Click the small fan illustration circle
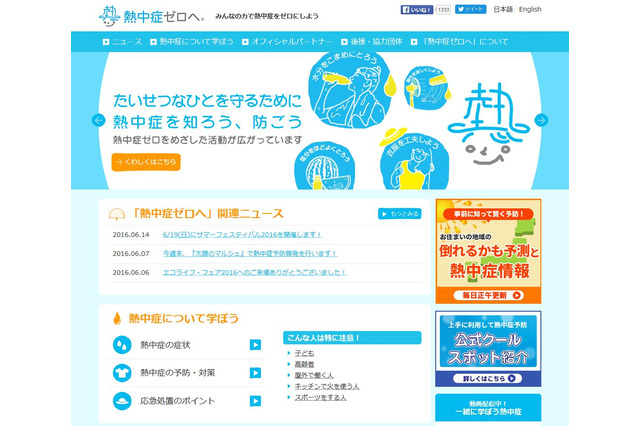Viewport: 640px width, 426px height. coord(426,87)
